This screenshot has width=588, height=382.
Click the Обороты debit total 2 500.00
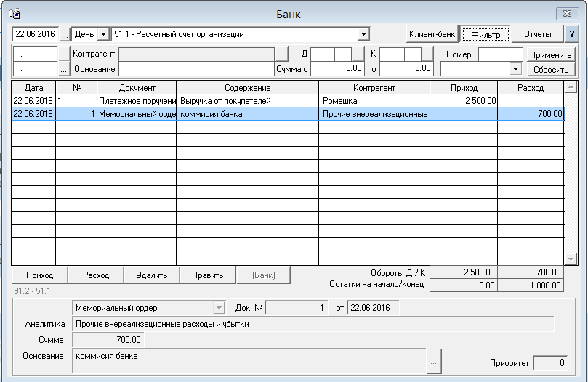(x=464, y=272)
